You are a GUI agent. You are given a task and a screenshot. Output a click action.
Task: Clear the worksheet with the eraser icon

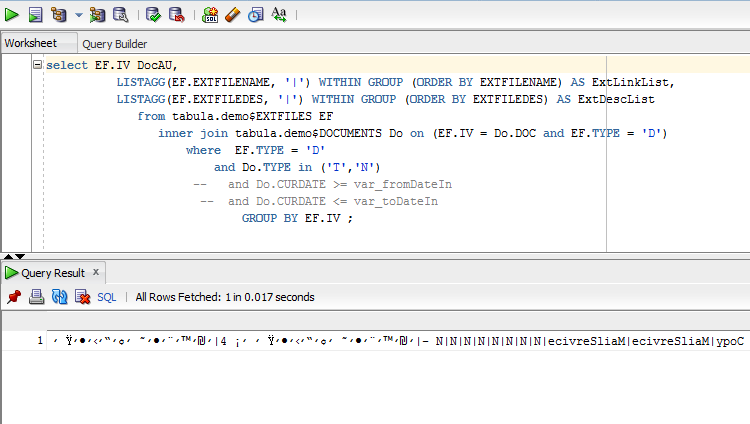coord(232,14)
